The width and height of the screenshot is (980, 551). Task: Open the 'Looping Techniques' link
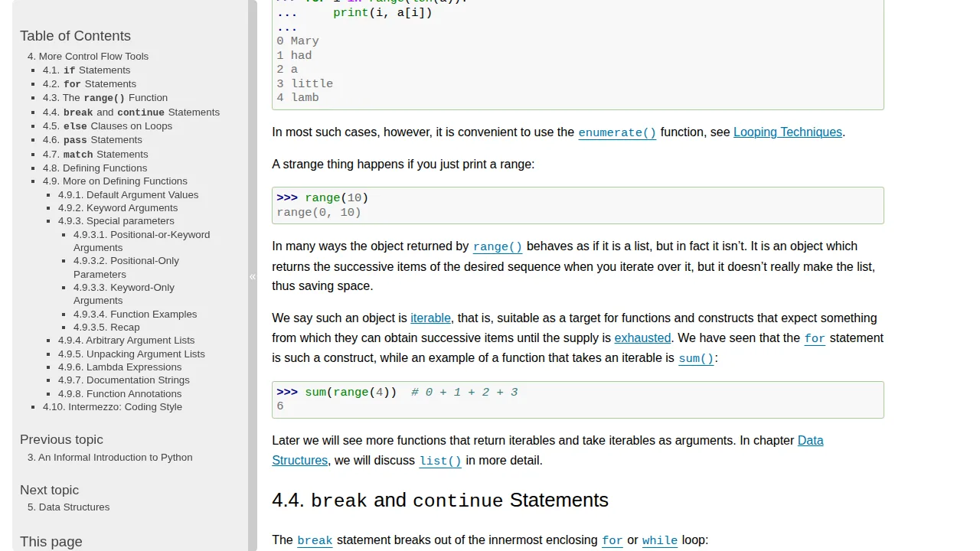pyautogui.click(x=788, y=132)
